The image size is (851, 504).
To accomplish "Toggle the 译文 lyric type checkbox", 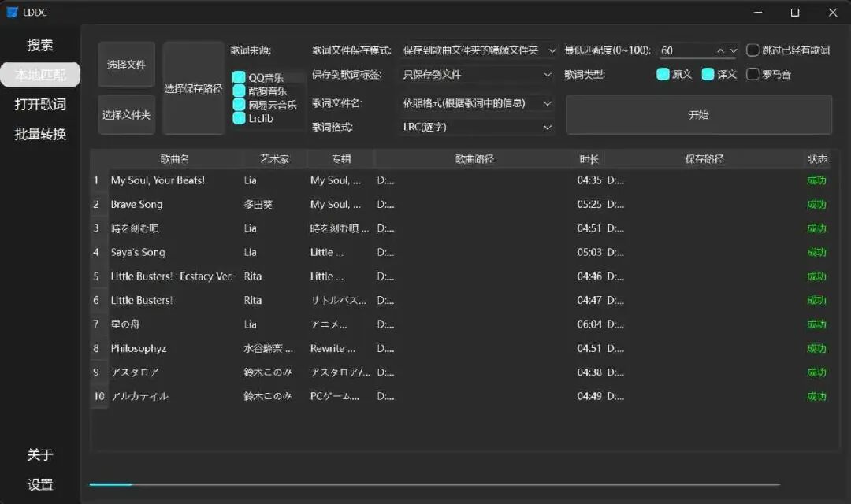I will 708,74.
